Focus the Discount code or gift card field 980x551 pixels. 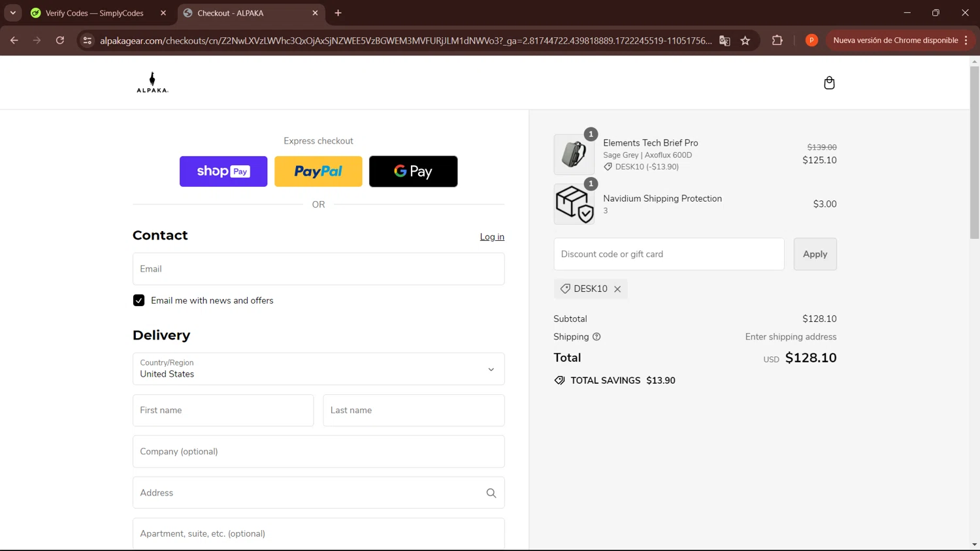click(x=668, y=254)
